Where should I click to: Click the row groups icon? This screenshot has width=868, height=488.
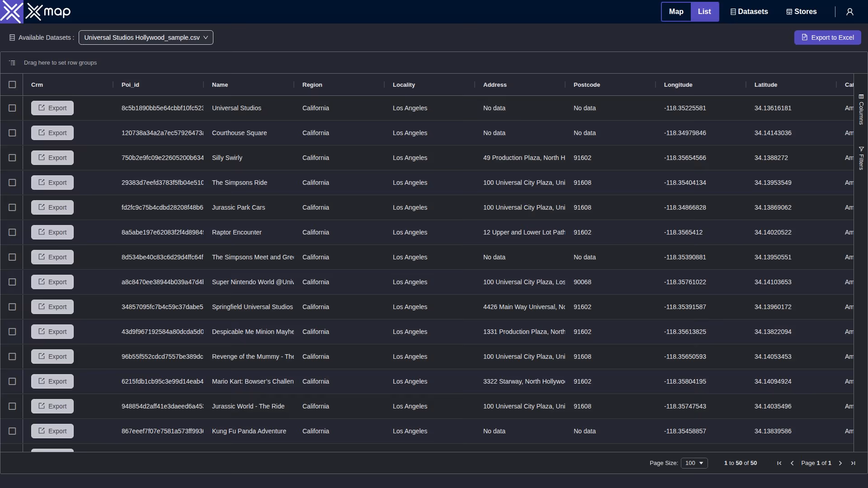pos(12,63)
